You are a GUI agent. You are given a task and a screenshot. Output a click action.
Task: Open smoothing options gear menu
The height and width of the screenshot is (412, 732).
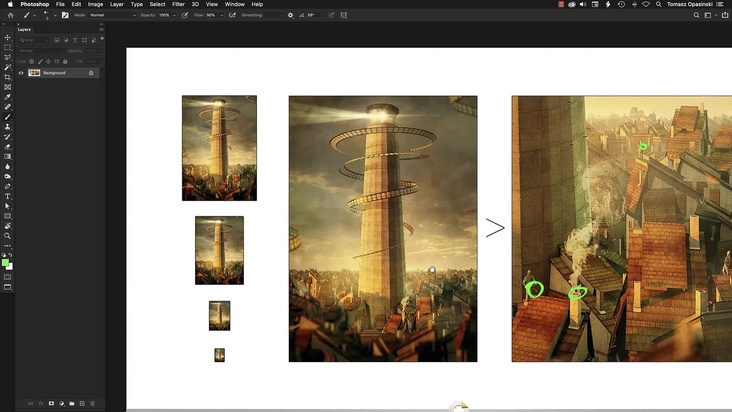tap(290, 15)
